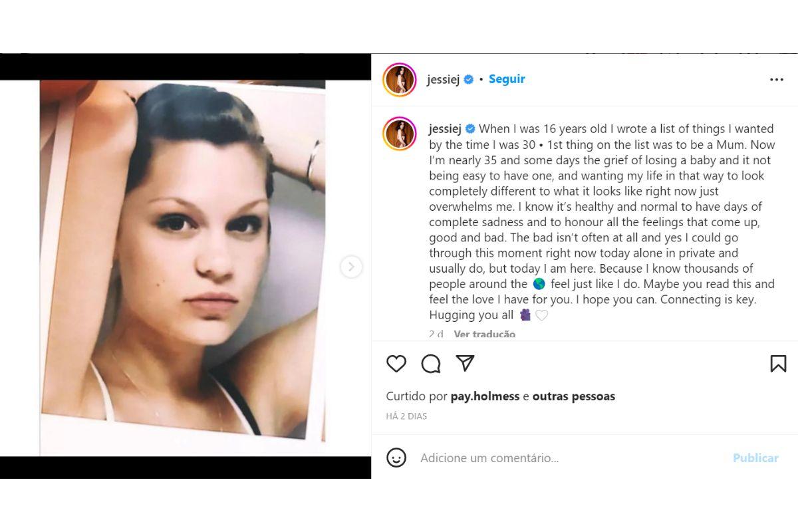Show outras pessoas who liked
The image size is (798, 532).
(x=574, y=396)
